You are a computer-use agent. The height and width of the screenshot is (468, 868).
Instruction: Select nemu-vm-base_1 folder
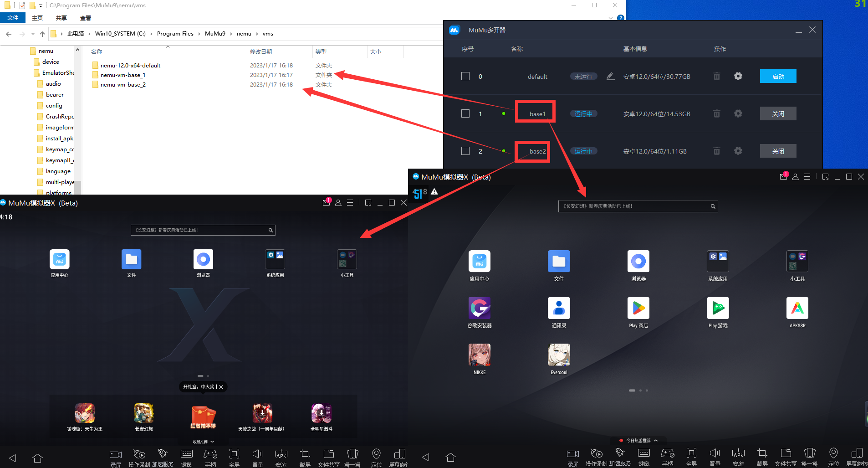(123, 75)
